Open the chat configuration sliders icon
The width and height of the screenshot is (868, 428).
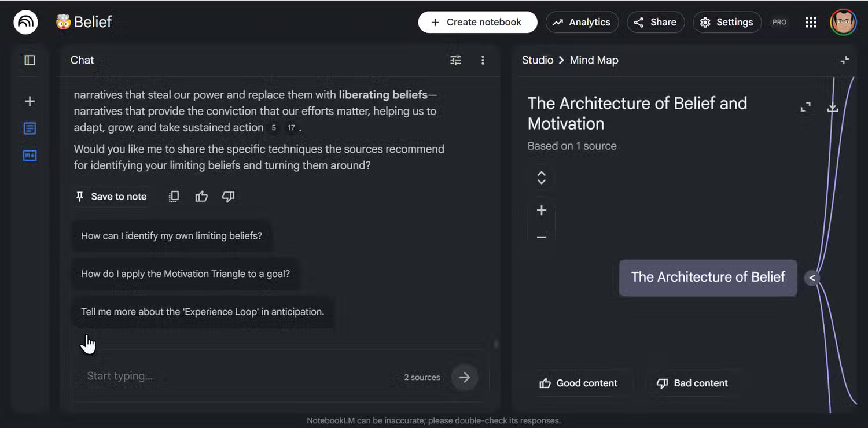tap(456, 60)
